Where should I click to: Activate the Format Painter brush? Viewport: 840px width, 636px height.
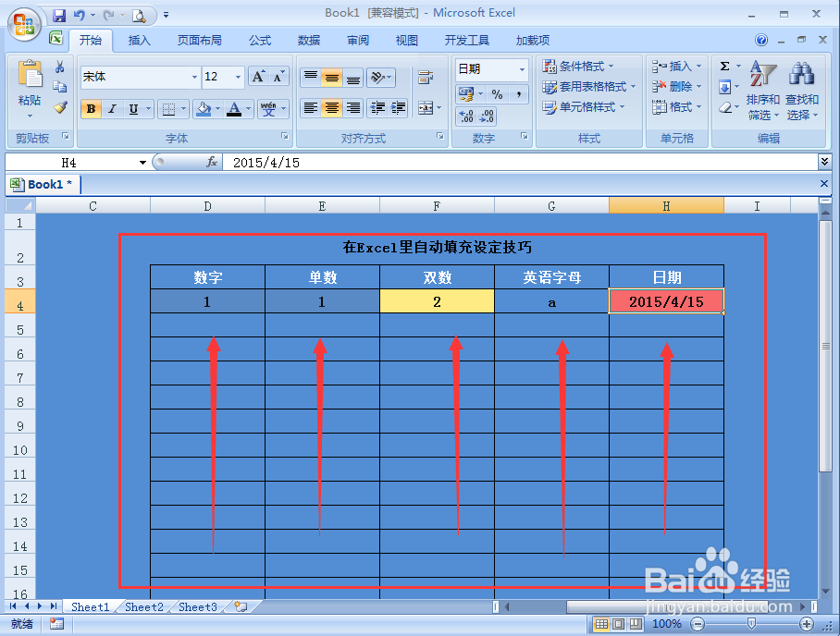pos(60,107)
